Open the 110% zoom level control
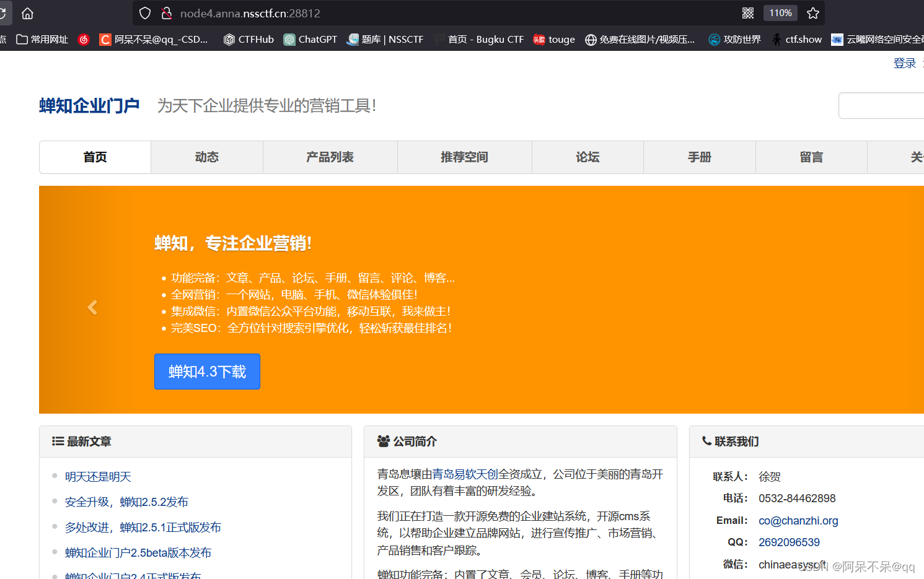Image resolution: width=924 pixels, height=579 pixels. (x=780, y=12)
